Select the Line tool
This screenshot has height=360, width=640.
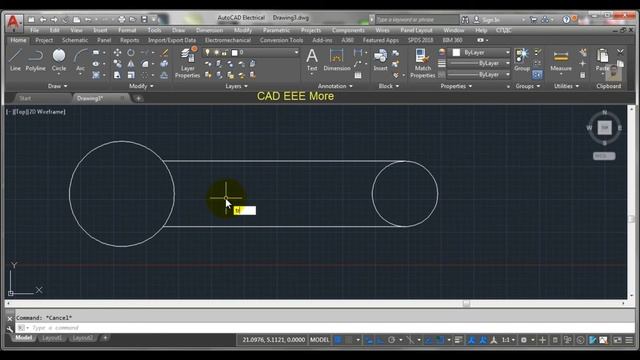(16, 60)
